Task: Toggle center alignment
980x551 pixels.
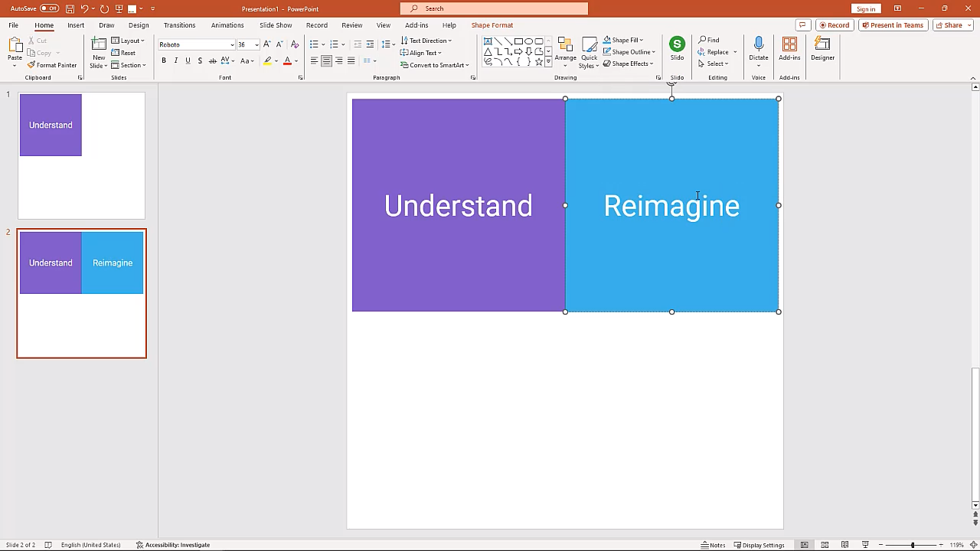Action: (326, 60)
